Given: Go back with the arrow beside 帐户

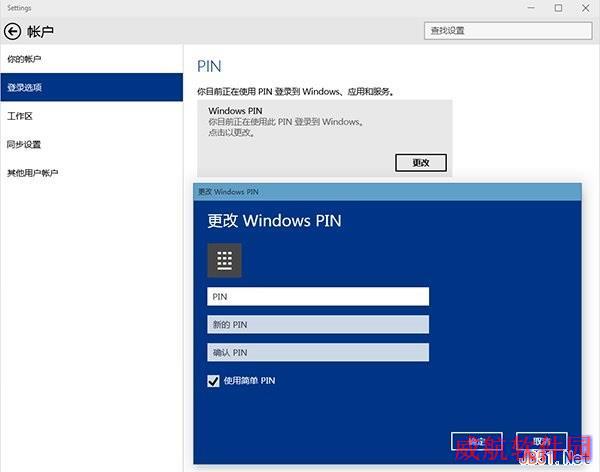Looking at the screenshot, I should pos(12,31).
